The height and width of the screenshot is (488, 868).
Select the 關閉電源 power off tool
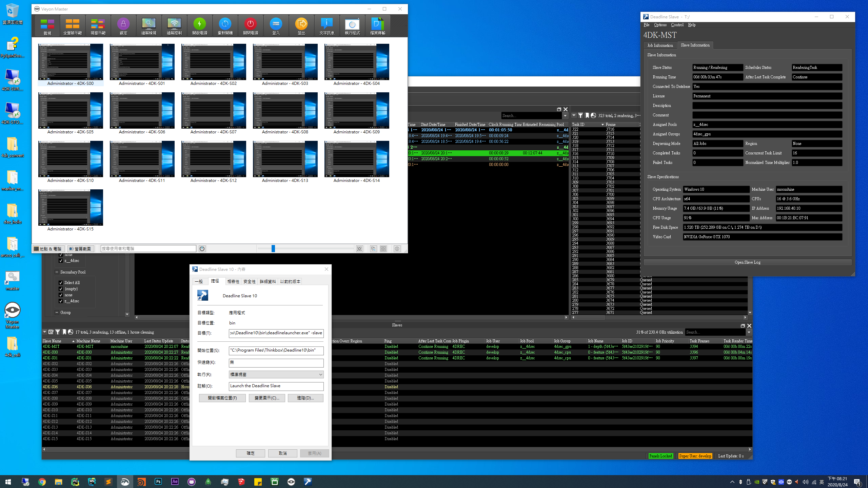[x=250, y=25]
